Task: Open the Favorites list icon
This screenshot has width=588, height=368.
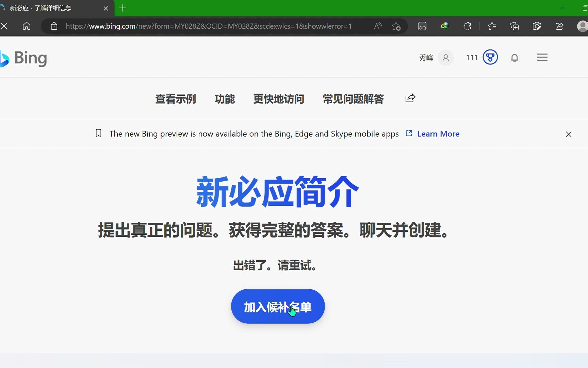Action: coord(492,26)
